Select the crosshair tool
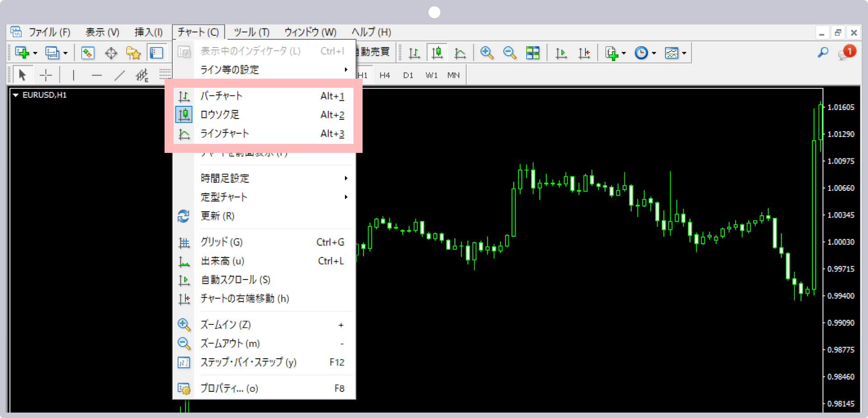868x418 pixels. (x=46, y=75)
